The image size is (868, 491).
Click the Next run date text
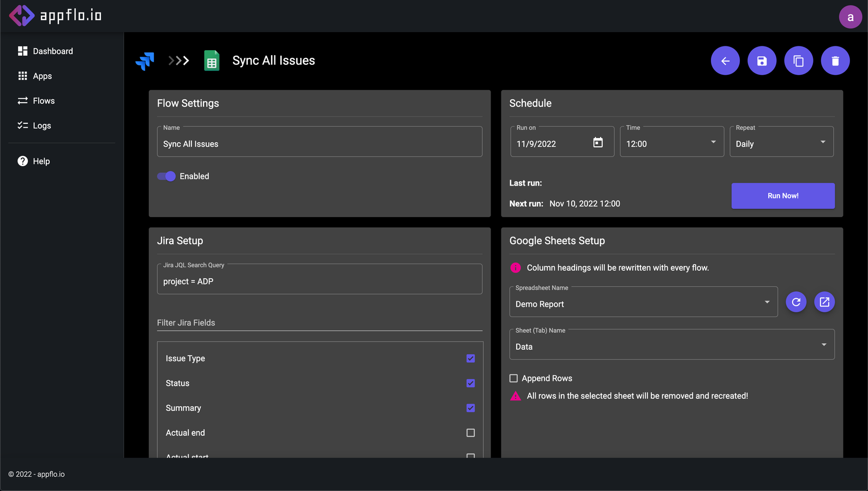pyautogui.click(x=585, y=203)
